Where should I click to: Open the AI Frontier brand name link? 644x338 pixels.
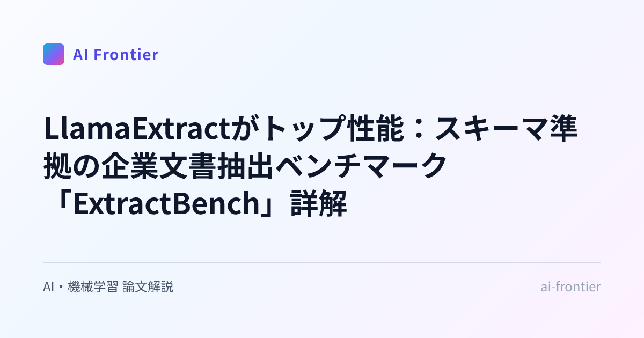[115, 55]
